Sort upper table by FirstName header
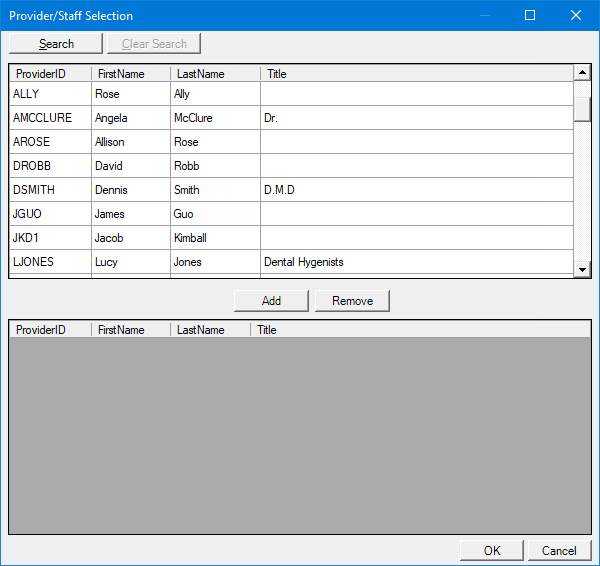 coord(130,74)
